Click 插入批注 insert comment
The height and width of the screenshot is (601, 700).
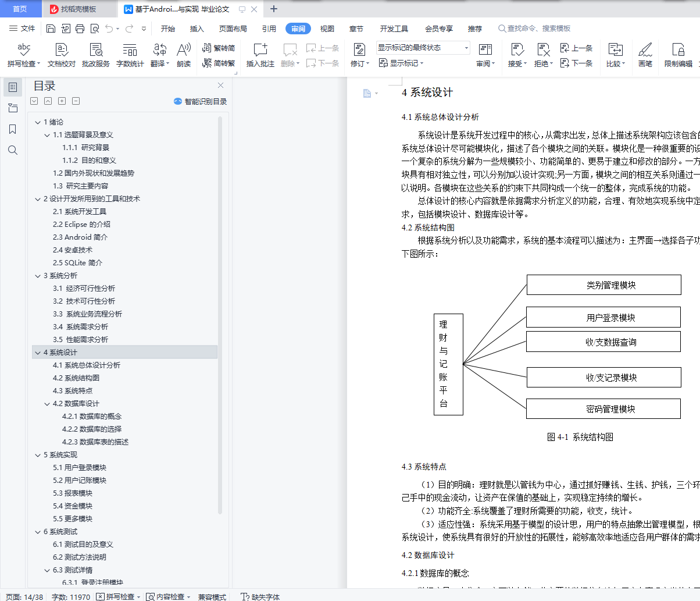point(260,55)
